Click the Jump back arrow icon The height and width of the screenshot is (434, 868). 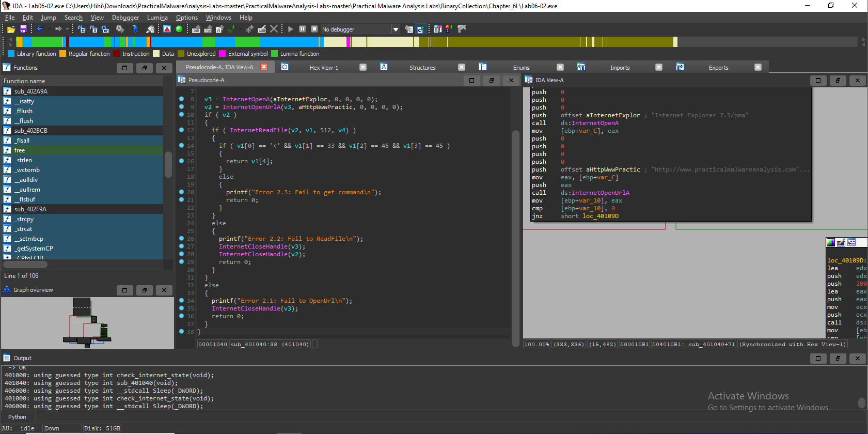[40, 29]
